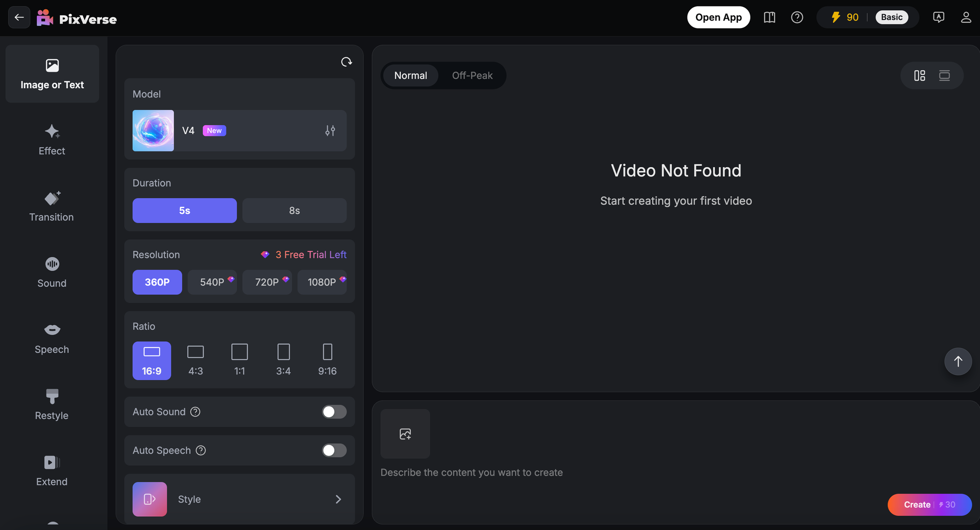
Task: Enable the Auto Sound switch
Action: [x=334, y=412]
